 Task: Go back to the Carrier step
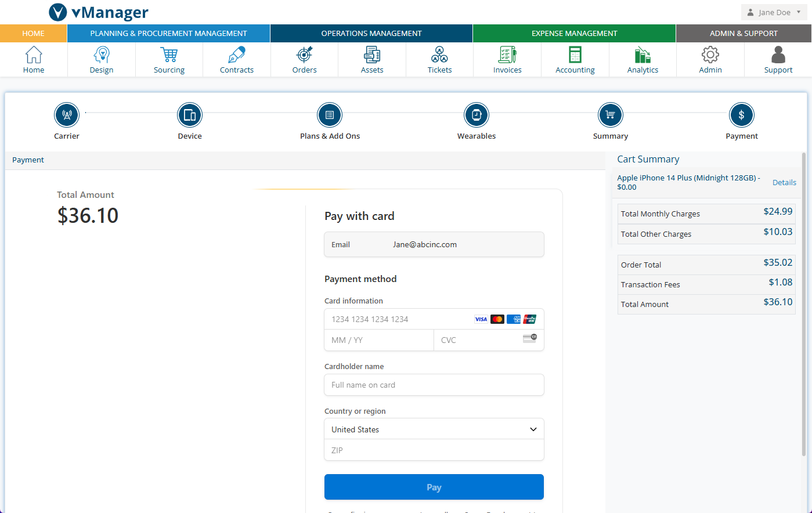pyautogui.click(x=67, y=115)
